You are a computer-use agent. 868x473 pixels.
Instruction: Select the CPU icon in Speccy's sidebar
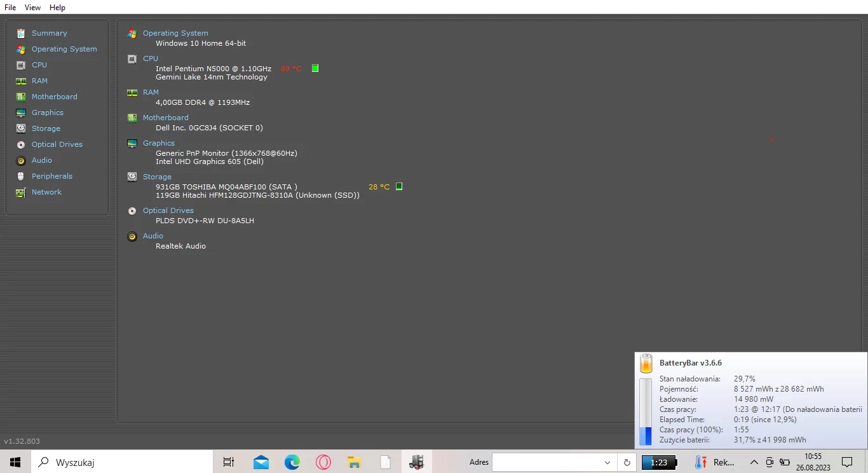21,65
